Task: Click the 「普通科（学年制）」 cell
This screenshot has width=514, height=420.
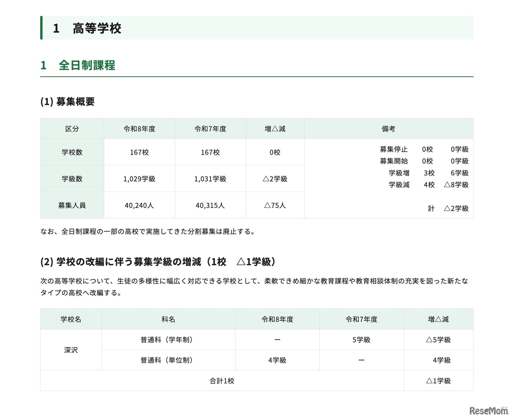Action: (x=168, y=339)
